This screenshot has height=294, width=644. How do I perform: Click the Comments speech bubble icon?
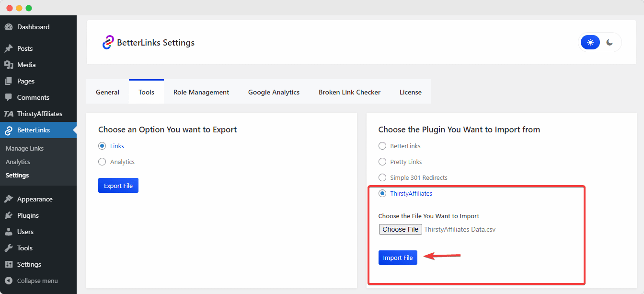click(9, 97)
